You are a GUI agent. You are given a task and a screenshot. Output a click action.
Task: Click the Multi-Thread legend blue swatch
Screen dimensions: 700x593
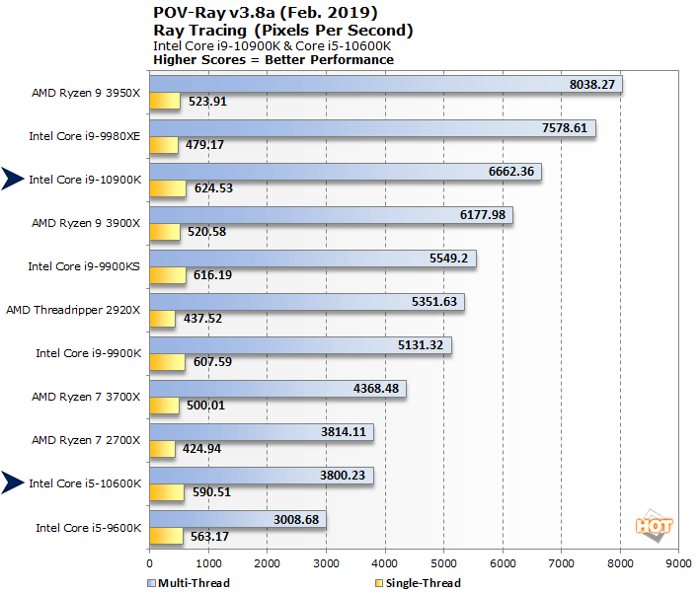(x=151, y=583)
